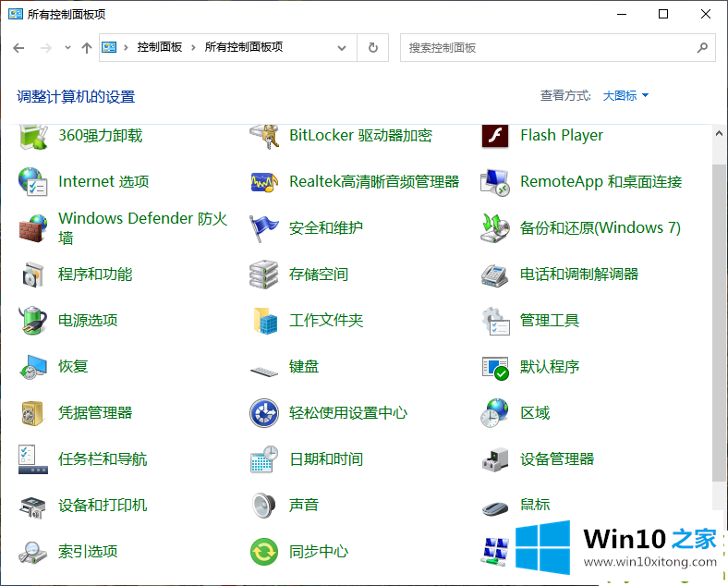Click the Internet 选项 globe icon
728x586 pixels.
(x=32, y=181)
